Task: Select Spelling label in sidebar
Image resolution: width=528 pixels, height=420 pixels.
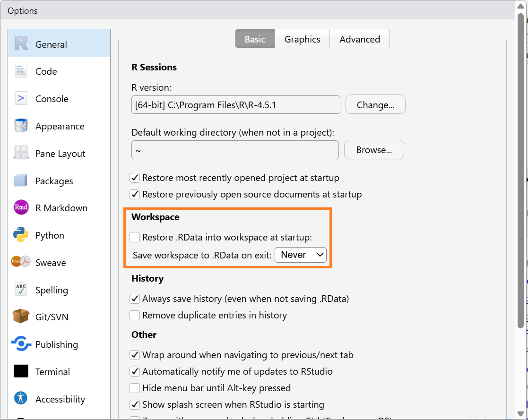Action: [52, 290]
